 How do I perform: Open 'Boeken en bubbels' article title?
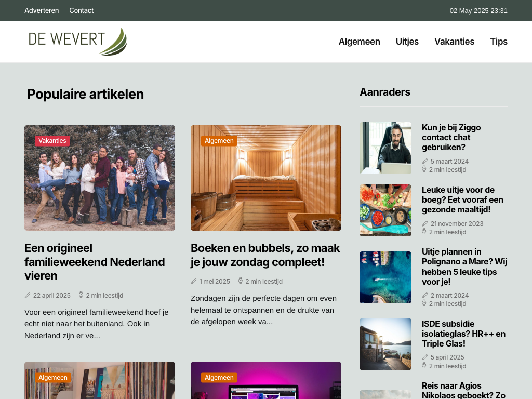tap(265, 255)
